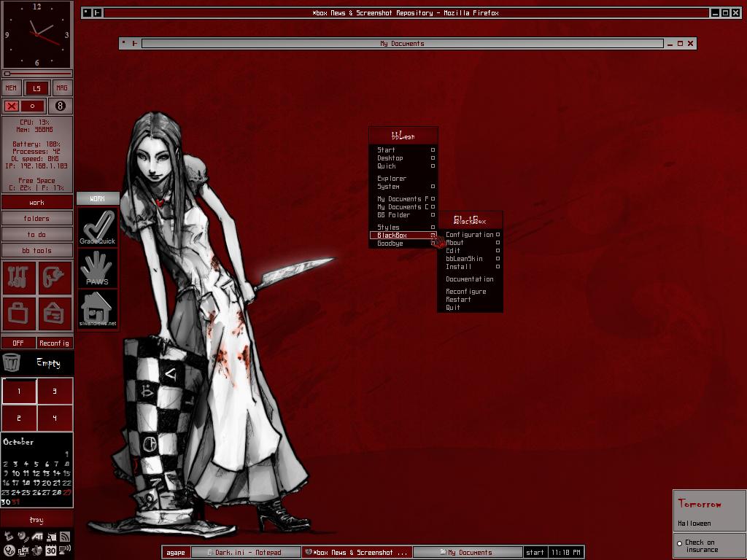Expand the Start submenu in bbLean menu
Screen dimensions: 747x560
[403, 150]
